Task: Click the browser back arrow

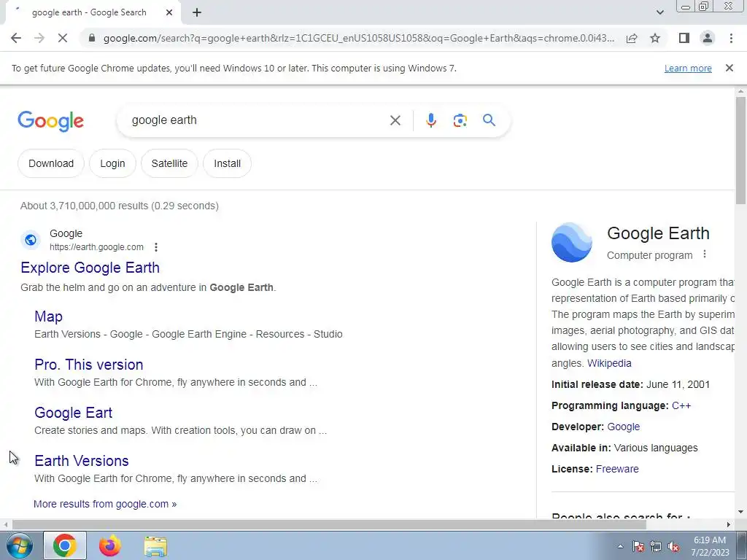Action: [16, 38]
